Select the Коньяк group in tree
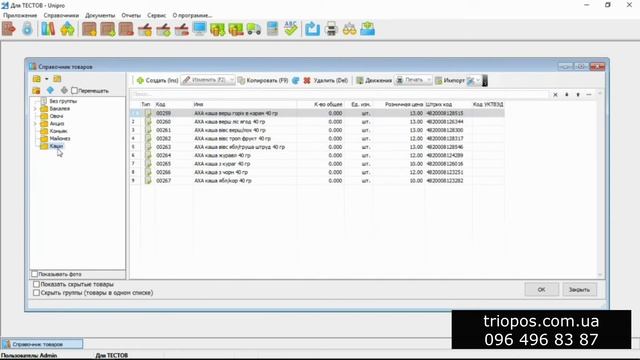Screen dimensions: 640x360 click(58, 131)
